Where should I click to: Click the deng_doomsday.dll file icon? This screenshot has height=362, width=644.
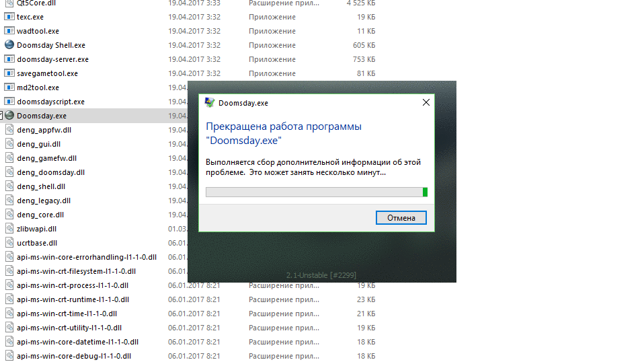(9, 172)
